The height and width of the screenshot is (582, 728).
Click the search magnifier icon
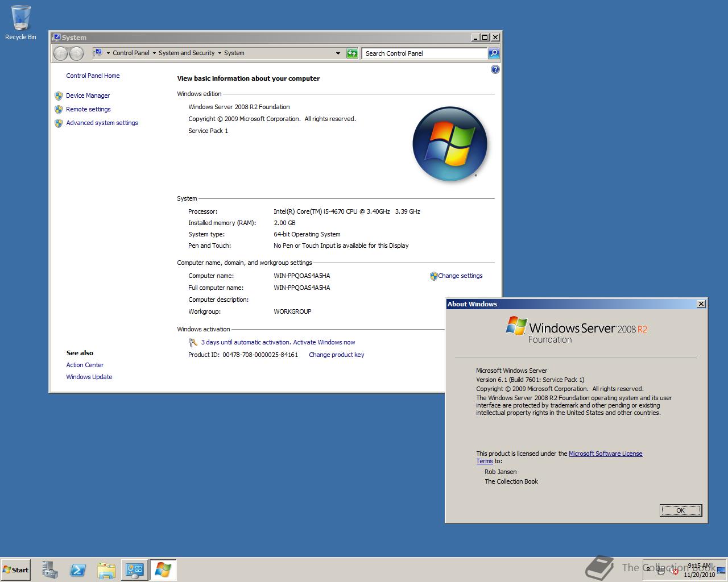point(494,53)
